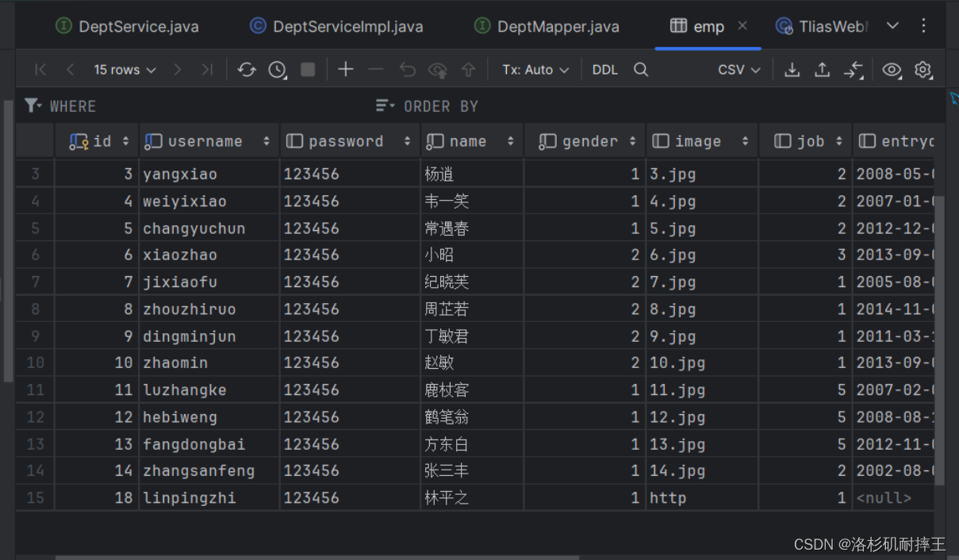Click the compare data arrows icon
The height and width of the screenshot is (560, 959).
click(853, 70)
